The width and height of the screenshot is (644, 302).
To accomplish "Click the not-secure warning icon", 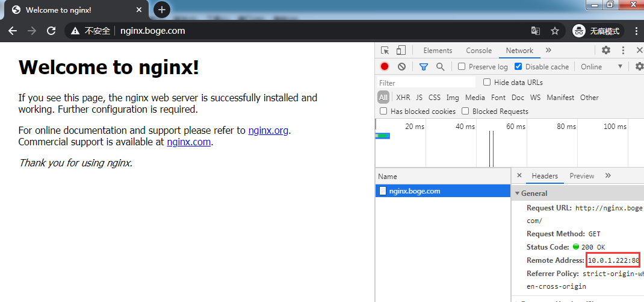I will (x=75, y=31).
